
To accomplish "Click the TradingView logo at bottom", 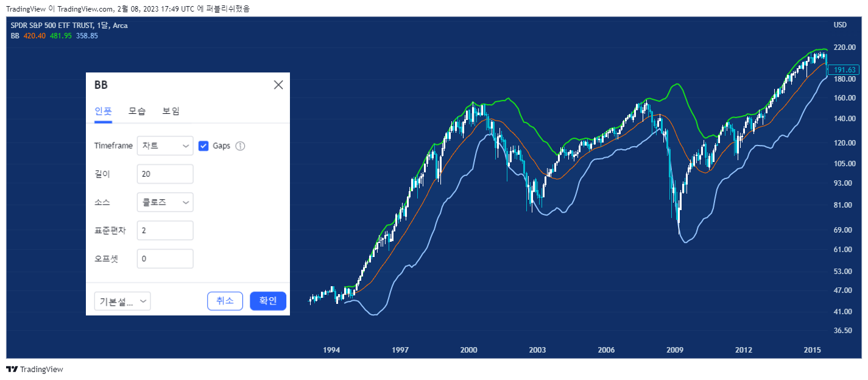I will point(35,369).
